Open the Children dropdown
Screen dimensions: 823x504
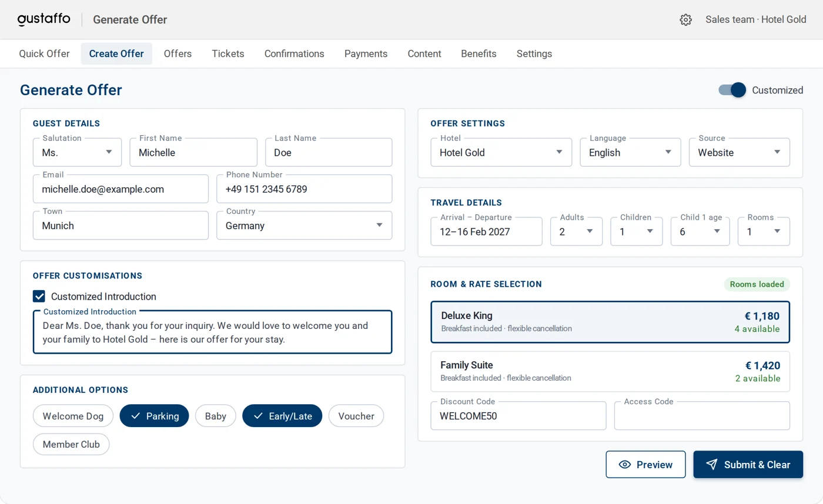[637, 231]
